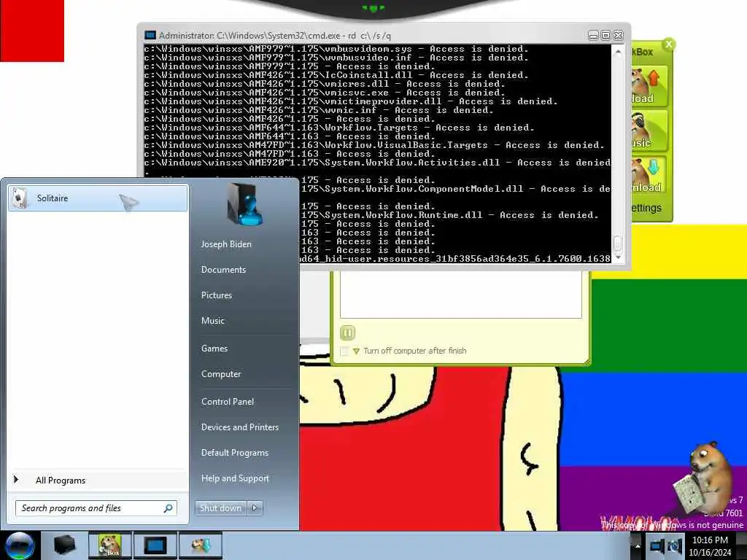The image size is (747, 560).
Task: Open the hamster Box taskbar app
Action: click(109, 545)
